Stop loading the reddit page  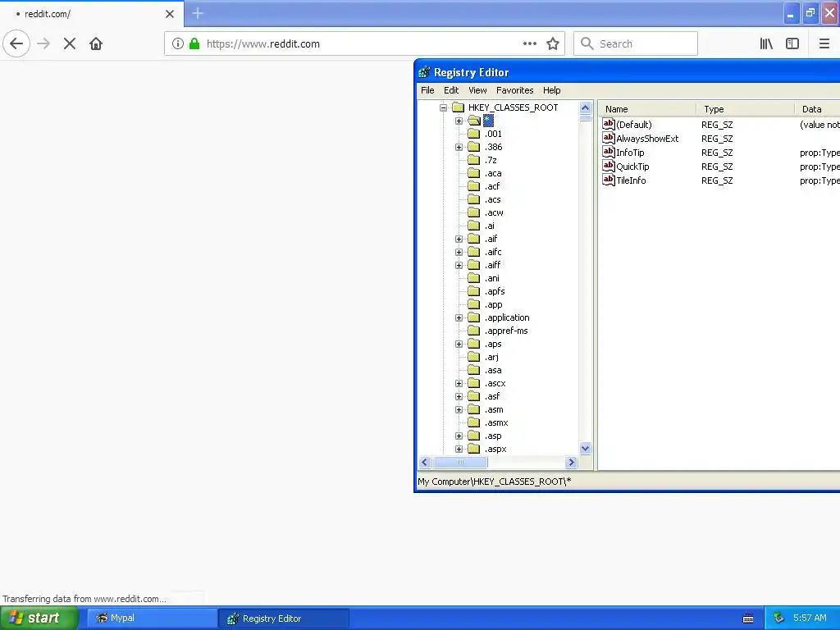70,44
